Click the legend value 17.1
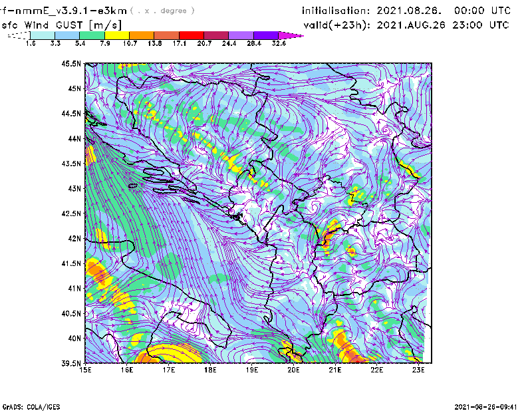The height and width of the screenshot is (411, 532). point(180,43)
